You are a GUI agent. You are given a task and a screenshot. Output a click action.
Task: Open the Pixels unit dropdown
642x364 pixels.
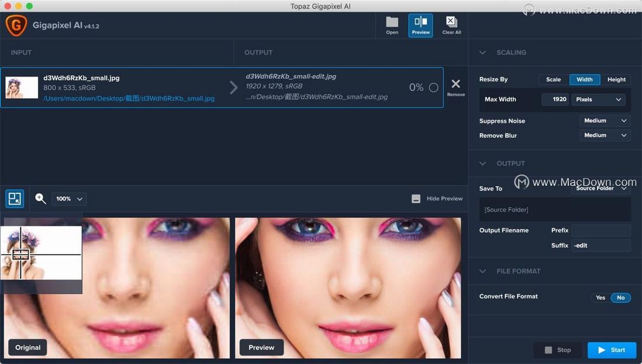click(599, 99)
